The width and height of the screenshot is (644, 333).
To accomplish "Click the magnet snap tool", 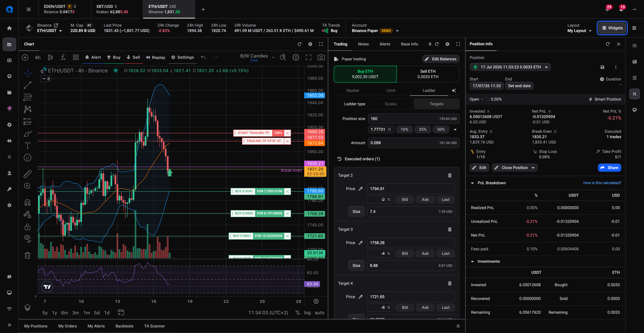I will [x=28, y=202].
